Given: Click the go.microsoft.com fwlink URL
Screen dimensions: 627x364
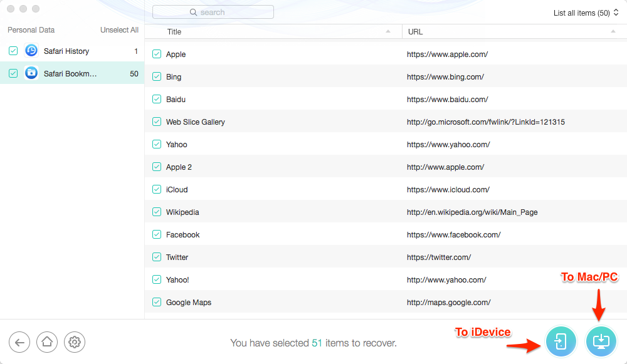Looking at the screenshot, I should pyautogui.click(x=486, y=122).
